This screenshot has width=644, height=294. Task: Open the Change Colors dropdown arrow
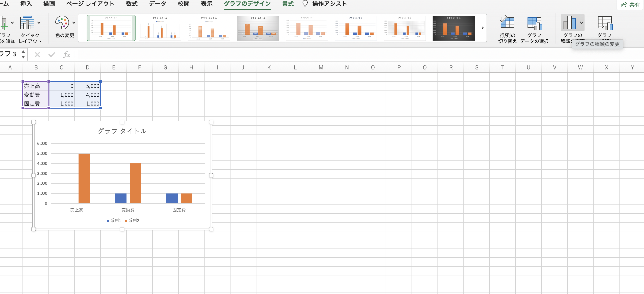coord(74,23)
